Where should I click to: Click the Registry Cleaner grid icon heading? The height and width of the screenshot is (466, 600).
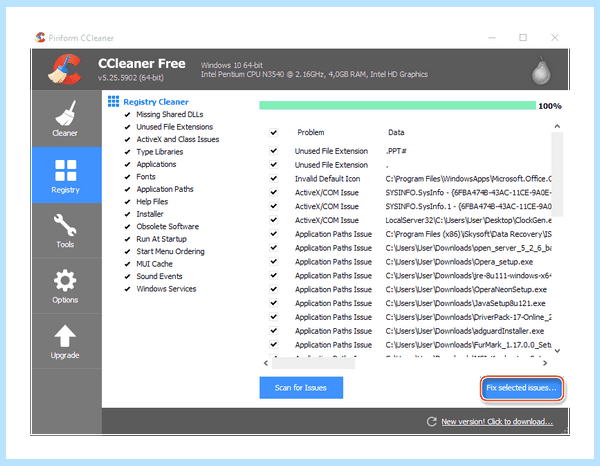[x=113, y=101]
